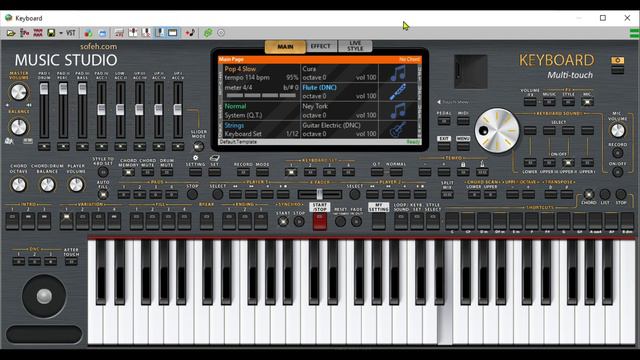
Task: Click the Player 1 Select round button
Action: click(218, 194)
